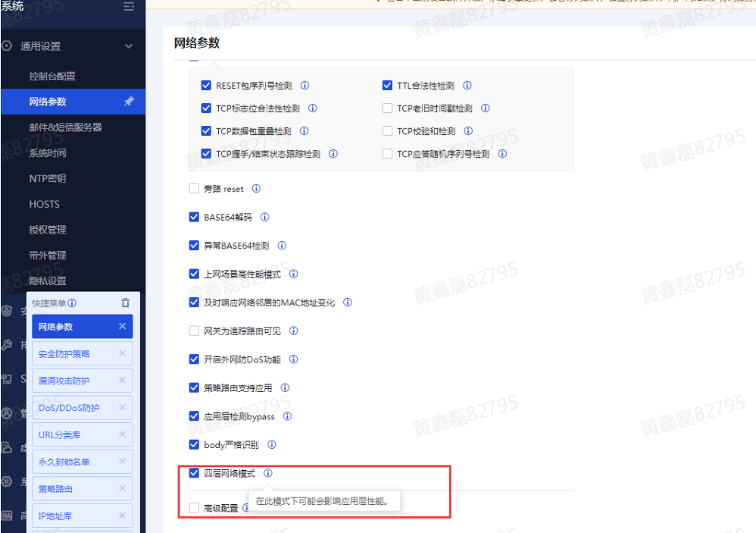Click info icon next to TCP老旧时间戳检测
756x533 pixels.
[486, 108]
